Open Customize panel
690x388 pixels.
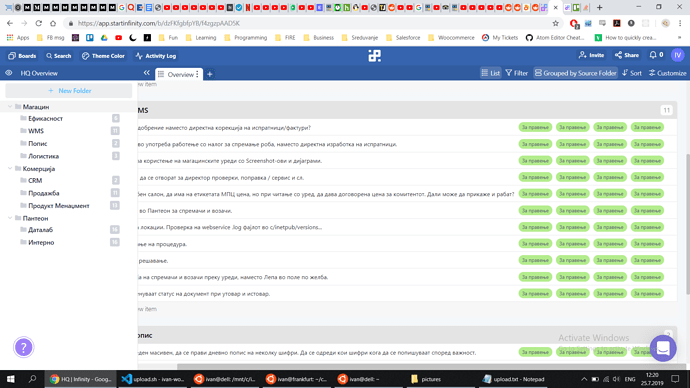[668, 73]
